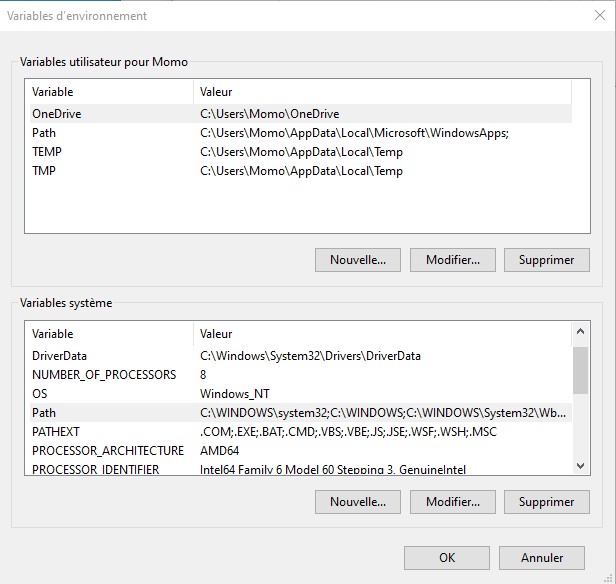Click Supprimer button under system variables
The height and width of the screenshot is (584, 616).
(x=546, y=502)
